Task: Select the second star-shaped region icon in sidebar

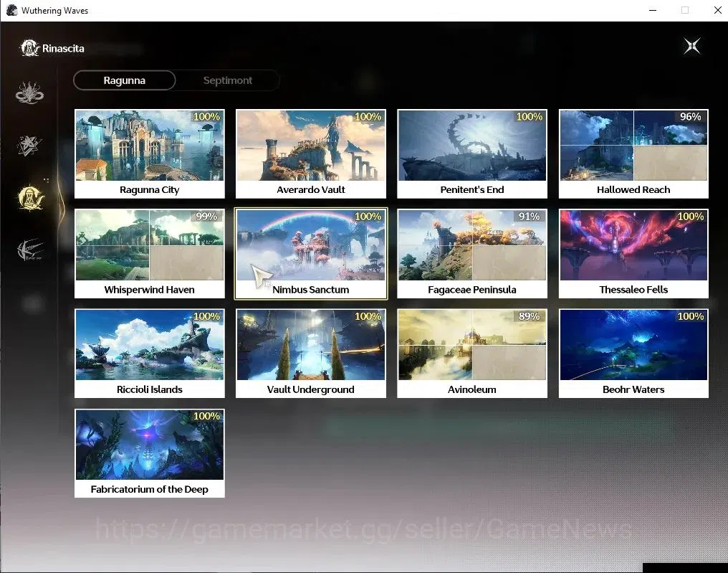Action: [29, 145]
